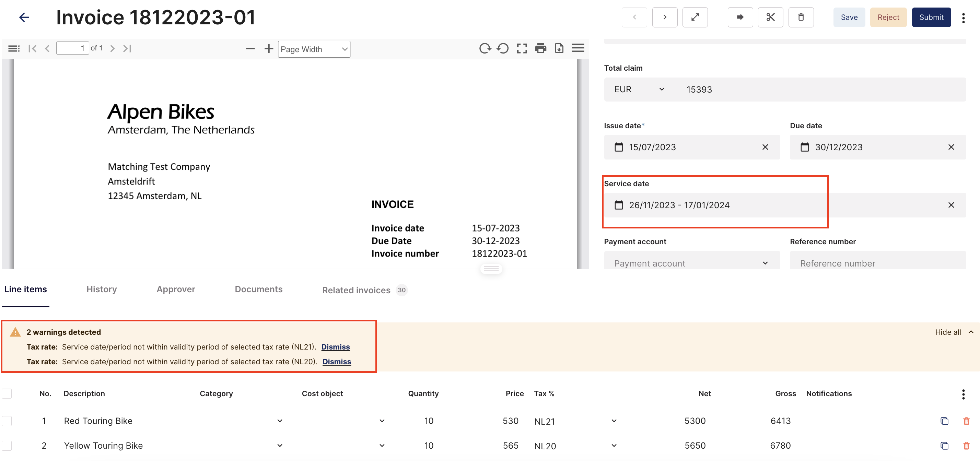Submit the invoice
This screenshot has height=461, width=980.
pos(931,17)
